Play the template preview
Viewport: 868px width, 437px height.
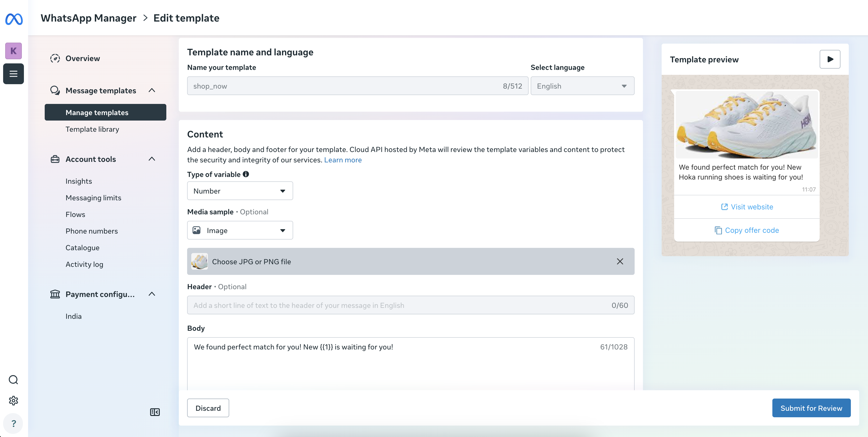tap(830, 59)
